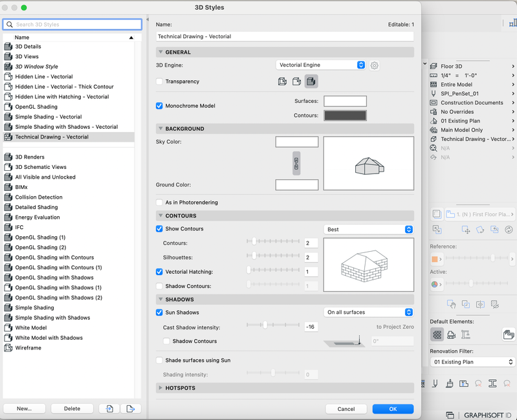The width and height of the screenshot is (517, 420).
Task: Disable Sun Shadows checkbox
Action: [x=160, y=313]
